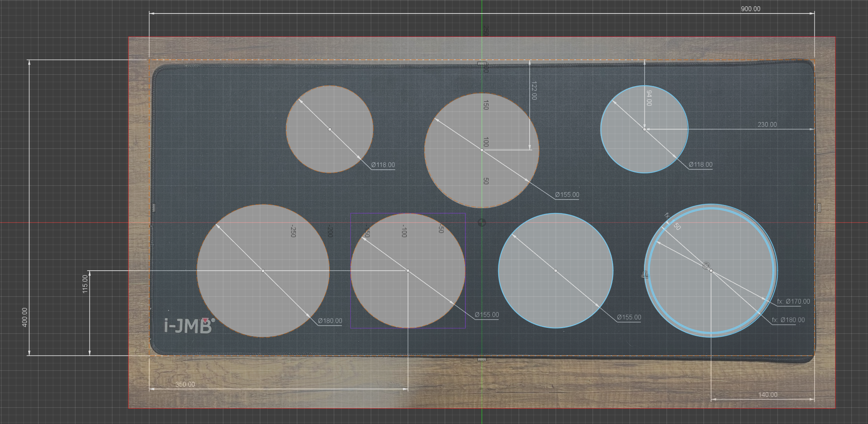Select the concentric constraint icon in the rightmost circle
868x424 pixels.
point(706,266)
